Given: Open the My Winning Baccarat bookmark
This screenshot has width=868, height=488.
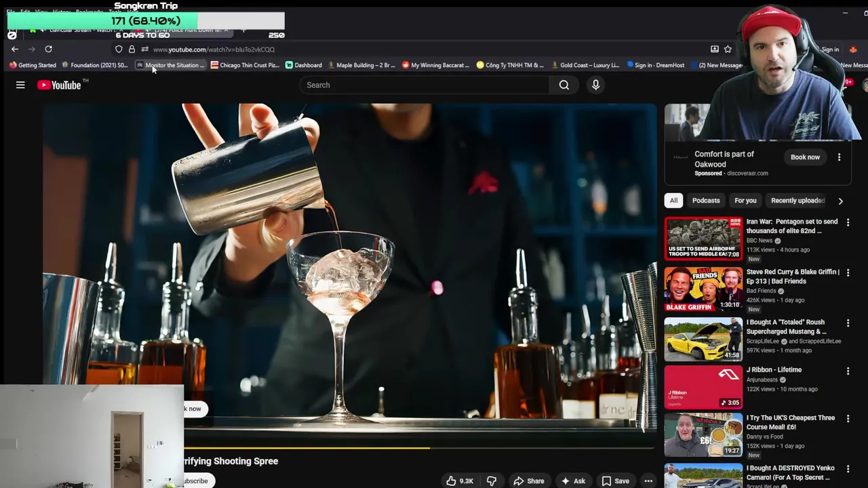Looking at the screenshot, I should coord(435,65).
